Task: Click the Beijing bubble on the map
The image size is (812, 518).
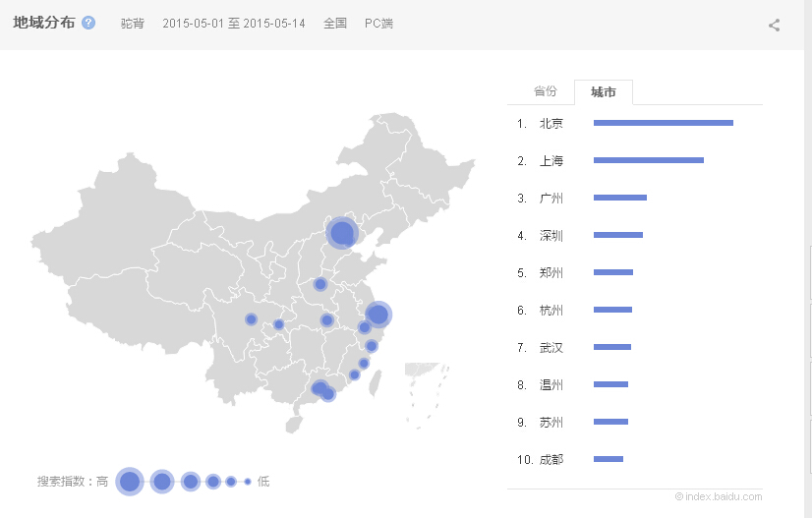Action: (341, 233)
